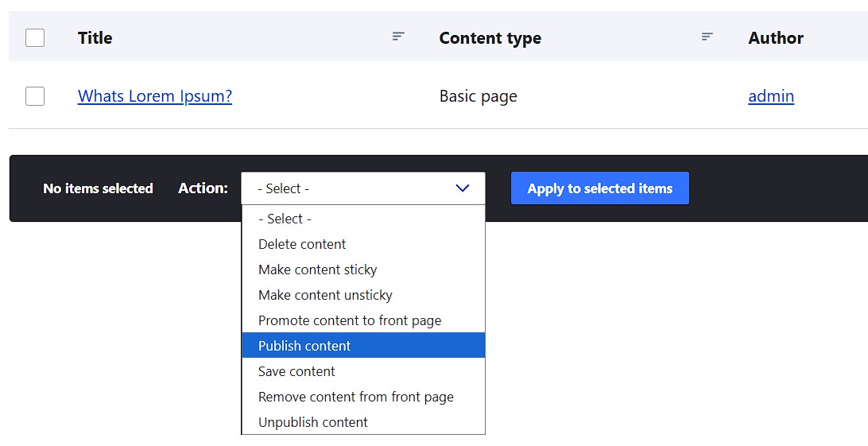Pick 'Save content' from the list
Viewport: 868px width, 446px height.
pos(296,371)
